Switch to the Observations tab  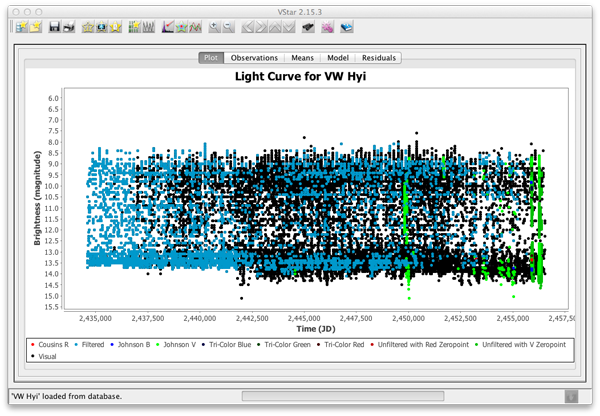254,58
